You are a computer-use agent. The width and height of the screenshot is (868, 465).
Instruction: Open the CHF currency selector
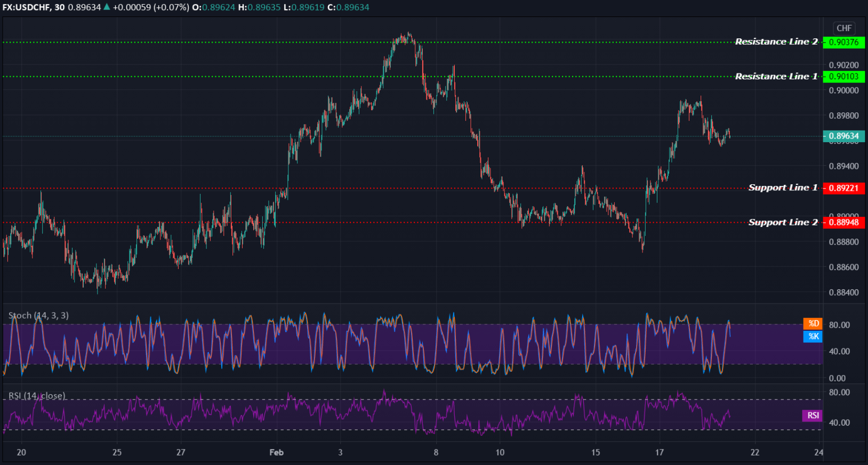(x=844, y=28)
